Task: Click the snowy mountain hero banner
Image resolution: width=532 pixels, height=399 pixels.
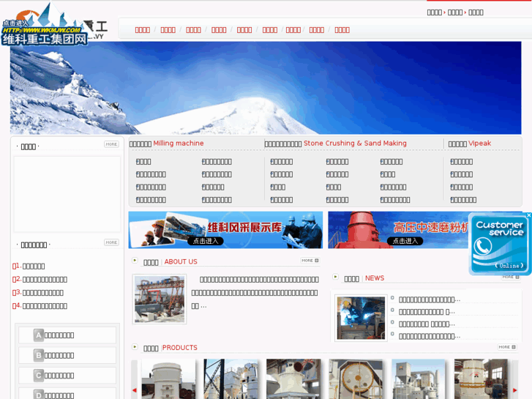Action: pos(266,88)
